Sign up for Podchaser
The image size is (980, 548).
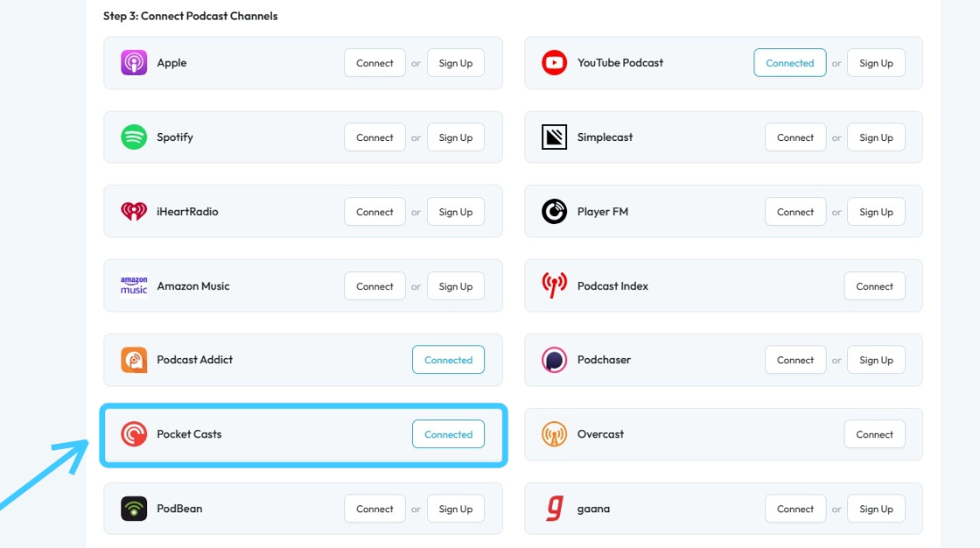tap(876, 360)
